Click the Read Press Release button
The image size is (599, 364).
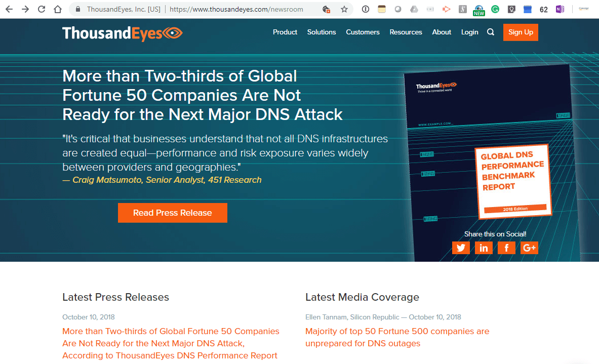point(172,213)
